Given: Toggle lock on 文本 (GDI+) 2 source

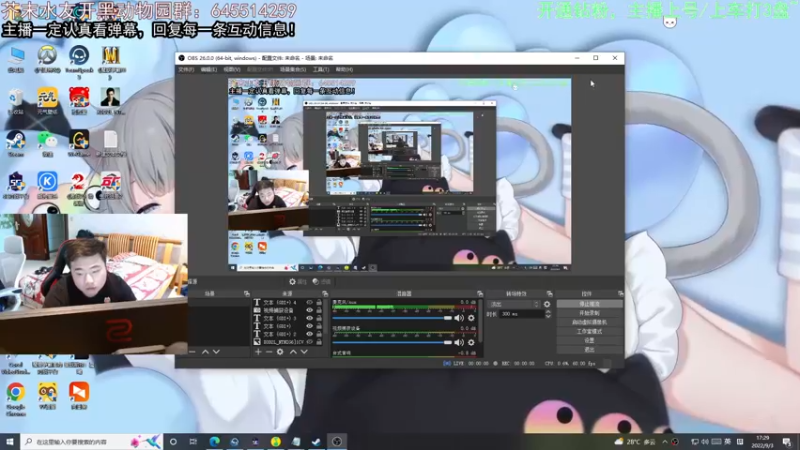Looking at the screenshot, I should point(319,334).
